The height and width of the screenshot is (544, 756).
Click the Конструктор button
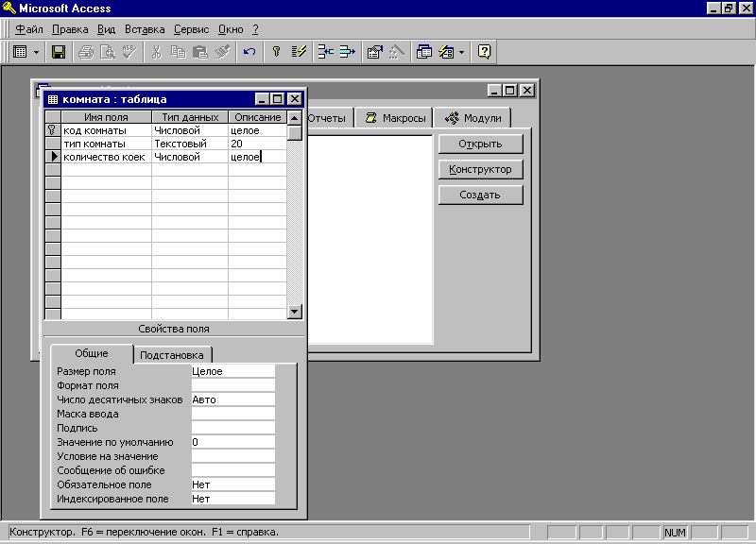(x=480, y=170)
